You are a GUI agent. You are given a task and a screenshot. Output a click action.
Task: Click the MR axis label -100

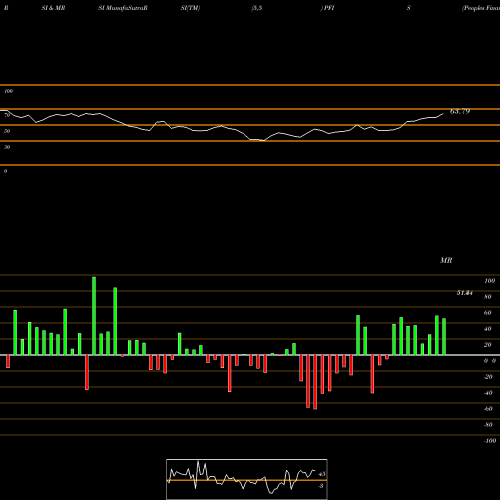point(490,441)
